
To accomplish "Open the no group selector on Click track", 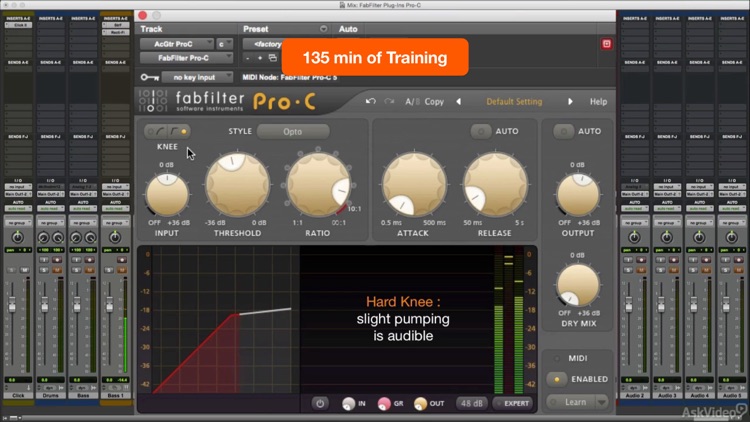I will [18, 223].
